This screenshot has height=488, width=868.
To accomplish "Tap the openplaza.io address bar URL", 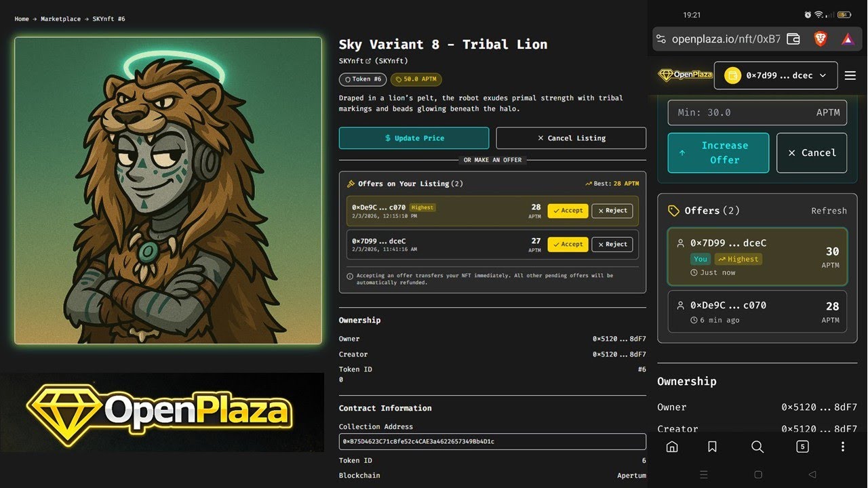I will (726, 39).
